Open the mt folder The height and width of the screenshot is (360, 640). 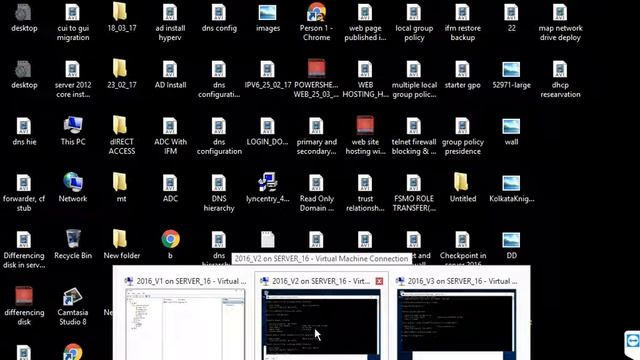(121, 182)
